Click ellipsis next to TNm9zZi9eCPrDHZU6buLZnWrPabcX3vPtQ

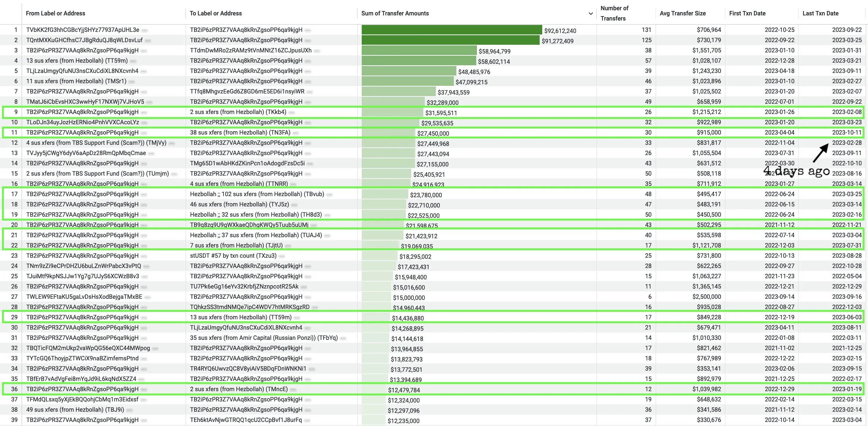pos(146,266)
